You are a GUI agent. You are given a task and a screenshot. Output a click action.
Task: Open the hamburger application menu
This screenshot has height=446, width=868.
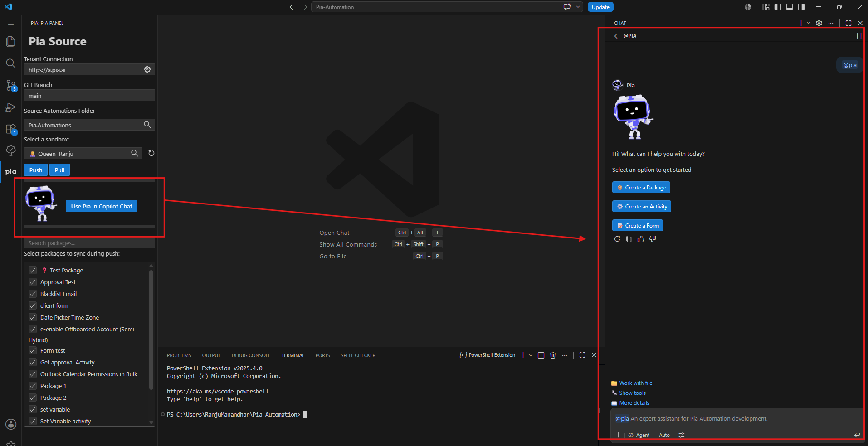coord(11,23)
